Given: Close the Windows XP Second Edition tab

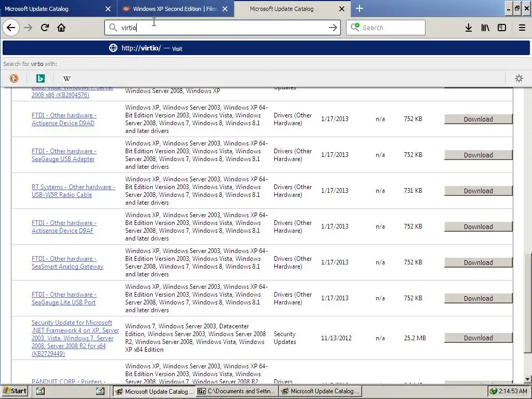Looking at the screenshot, I should tap(225, 9).
